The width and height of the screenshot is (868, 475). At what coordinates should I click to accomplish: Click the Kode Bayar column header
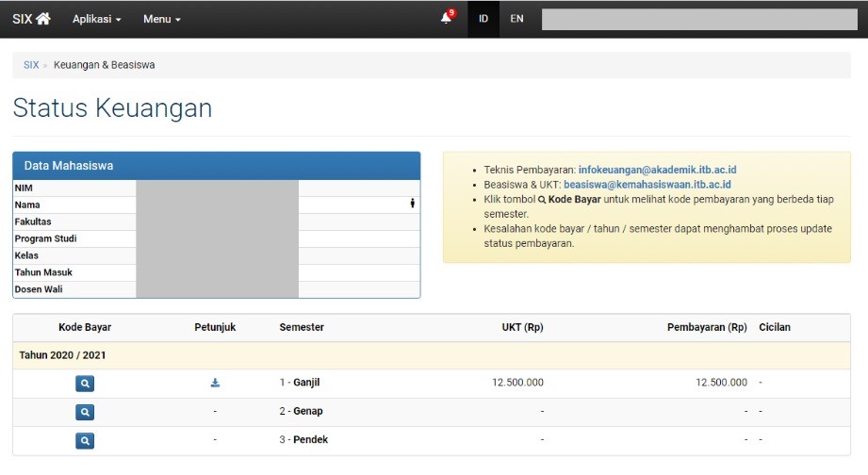(x=85, y=327)
